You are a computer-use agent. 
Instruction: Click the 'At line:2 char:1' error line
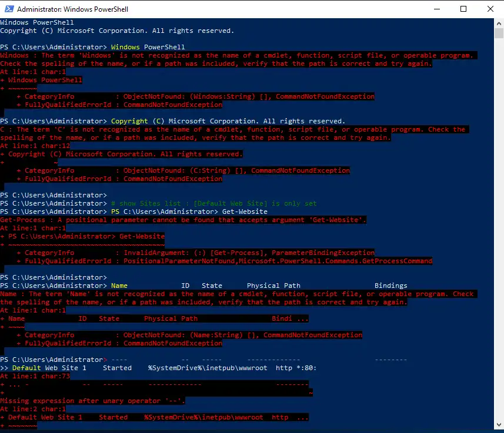pyautogui.click(x=33, y=409)
